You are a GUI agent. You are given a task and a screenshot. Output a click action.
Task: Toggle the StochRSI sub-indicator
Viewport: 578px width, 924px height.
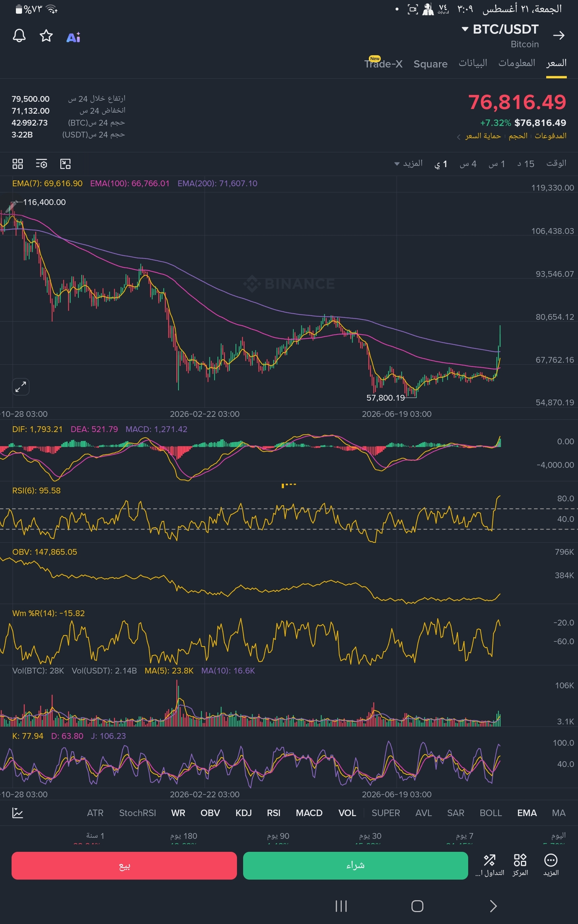[x=138, y=813]
